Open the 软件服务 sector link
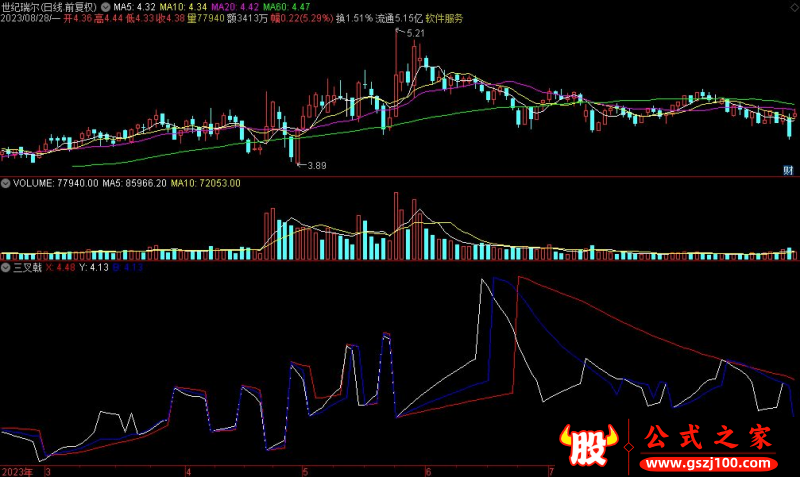Screen dimensions: 800x477 click(444, 19)
